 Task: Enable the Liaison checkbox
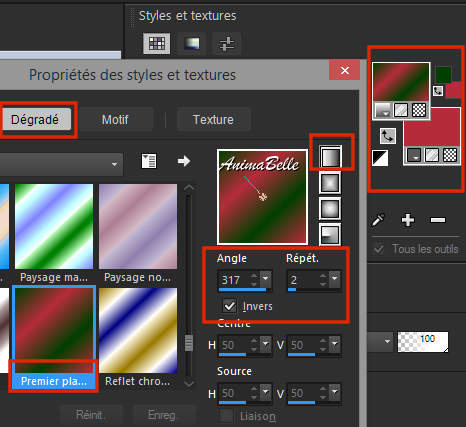point(227,416)
